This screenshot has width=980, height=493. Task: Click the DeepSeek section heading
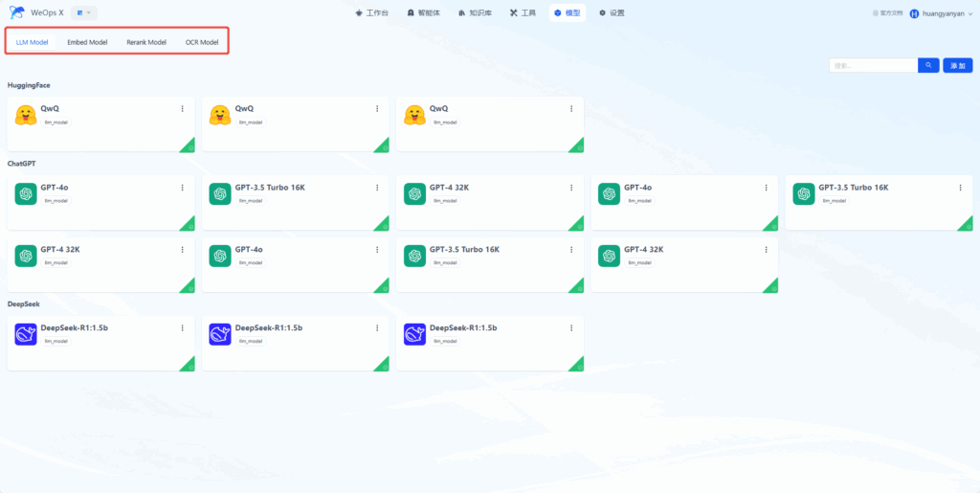[x=23, y=304]
